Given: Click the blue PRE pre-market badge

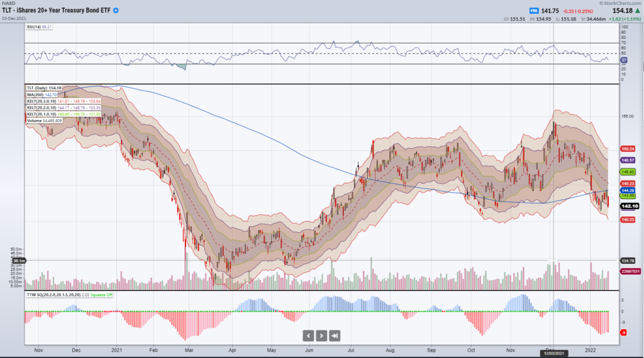Looking at the screenshot, I should pyautogui.click(x=534, y=11).
